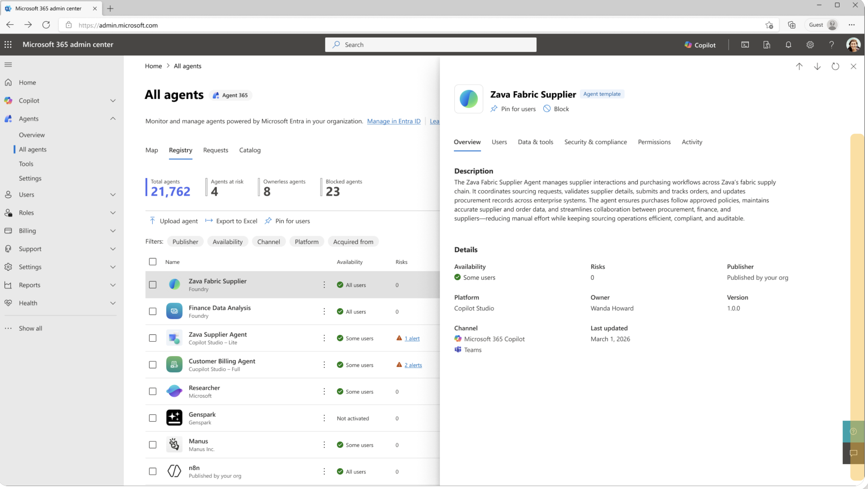Viewport: 868px width, 489px height.
Task: Check the Finance Data Analysis row checkbox
Action: 153,311
